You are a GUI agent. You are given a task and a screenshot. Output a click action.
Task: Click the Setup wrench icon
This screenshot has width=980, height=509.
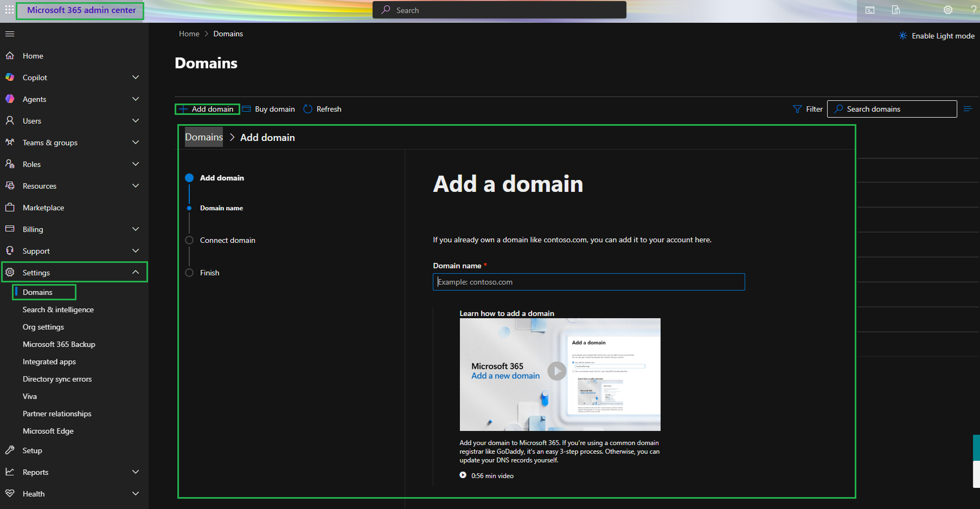coord(10,450)
